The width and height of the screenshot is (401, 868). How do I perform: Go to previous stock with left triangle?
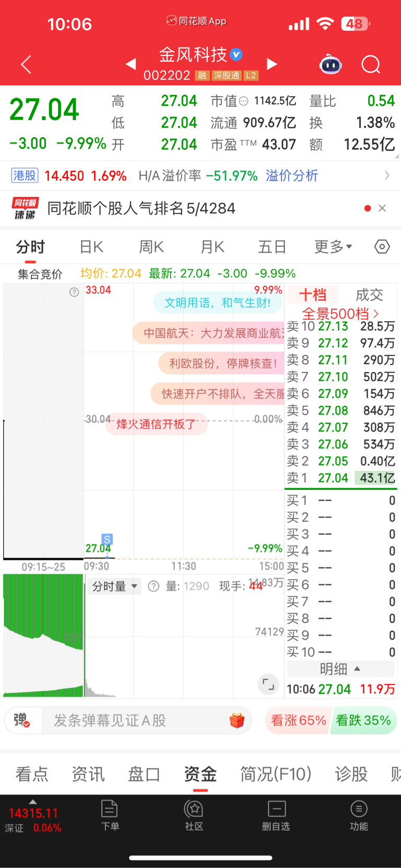click(131, 64)
